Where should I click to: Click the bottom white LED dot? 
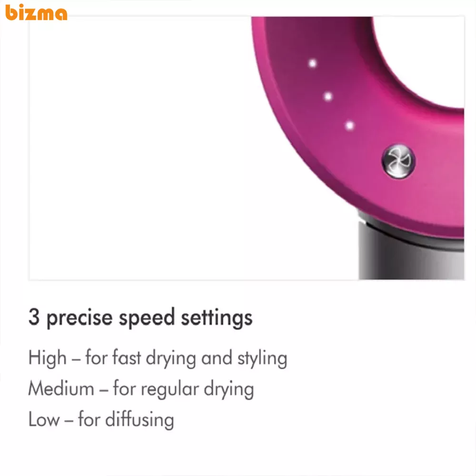coord(350,126)
